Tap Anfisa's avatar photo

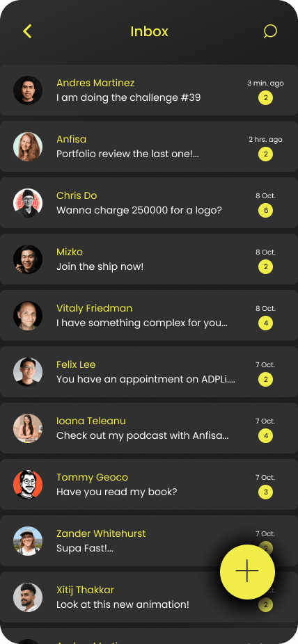[x=28, y=147]
